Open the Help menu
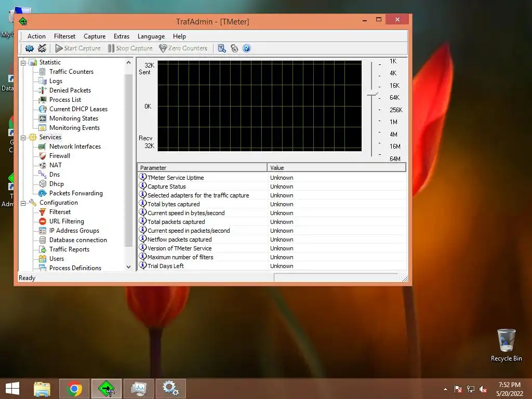The image size is (532, 399). [179, 36]
